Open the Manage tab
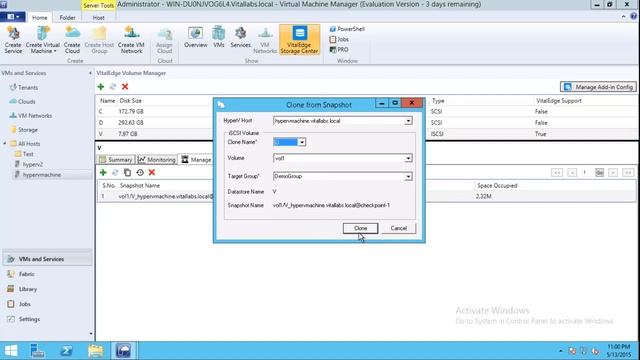 coord(197,160)
